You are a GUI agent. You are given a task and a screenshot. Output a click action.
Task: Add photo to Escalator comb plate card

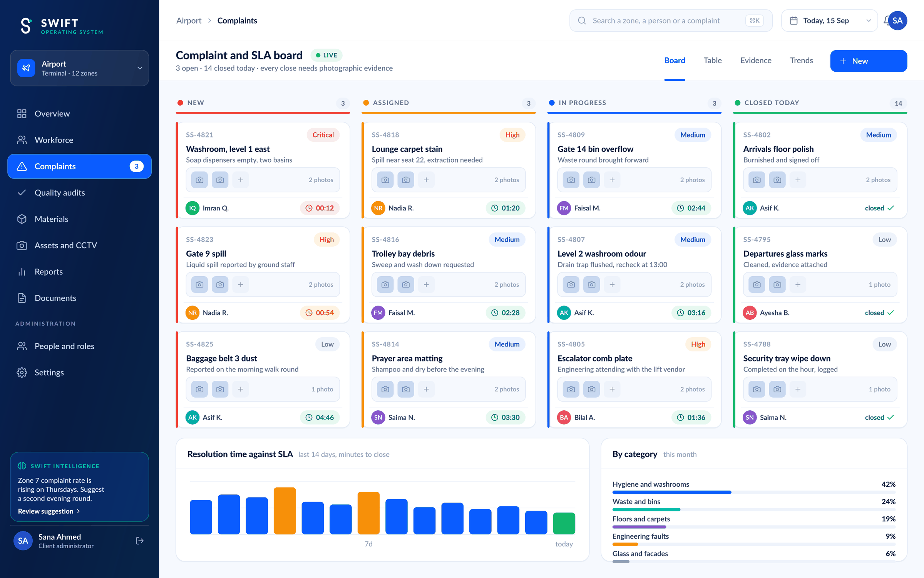click(x=612, y=390)
